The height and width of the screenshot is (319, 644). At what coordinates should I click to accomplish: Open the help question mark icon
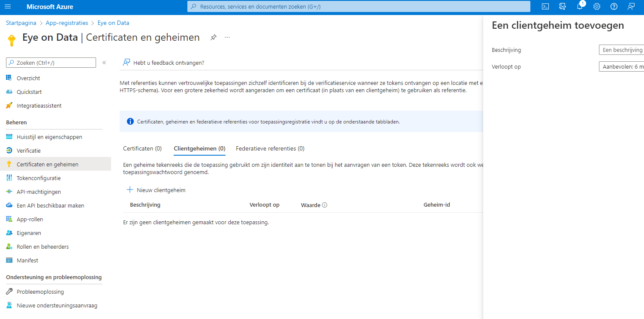614,6
